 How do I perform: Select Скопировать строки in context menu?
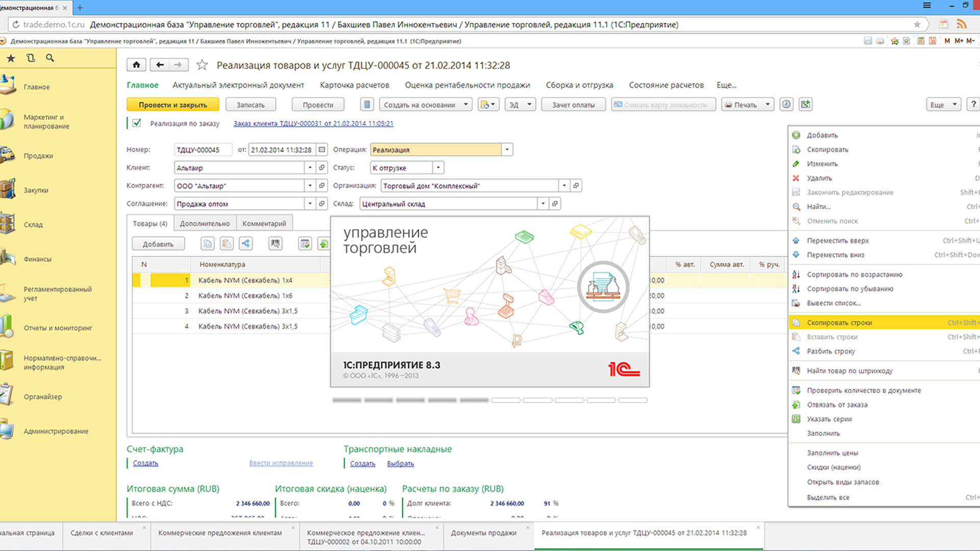[x=839, y=322]
